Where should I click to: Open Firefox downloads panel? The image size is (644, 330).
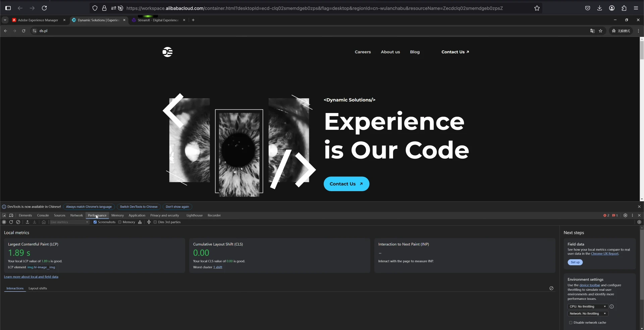coord(599,8)
